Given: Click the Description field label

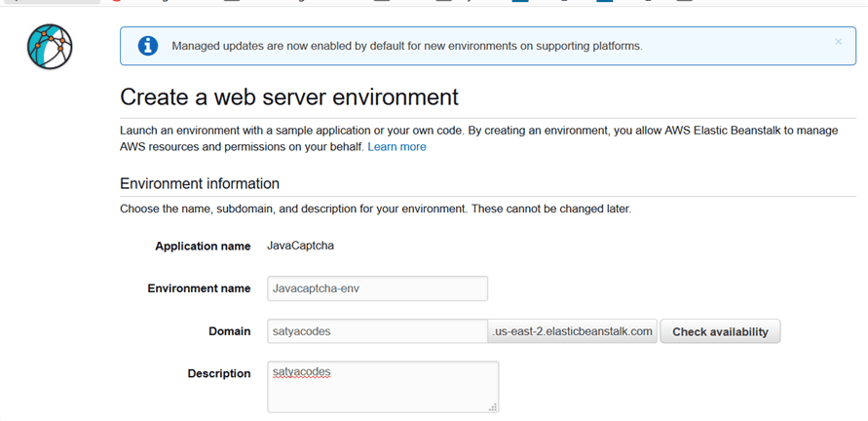Looking at the screenshot, I should [x=218, y=374].
